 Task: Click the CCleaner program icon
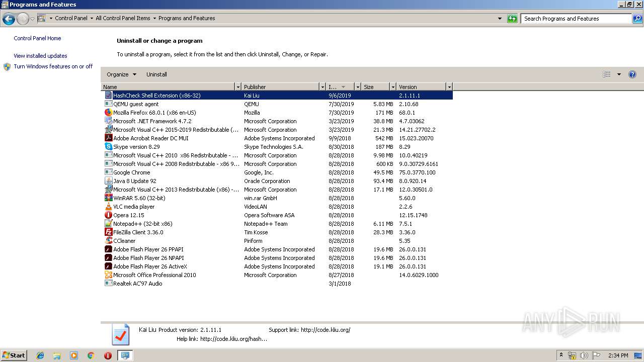pos(108,241)
